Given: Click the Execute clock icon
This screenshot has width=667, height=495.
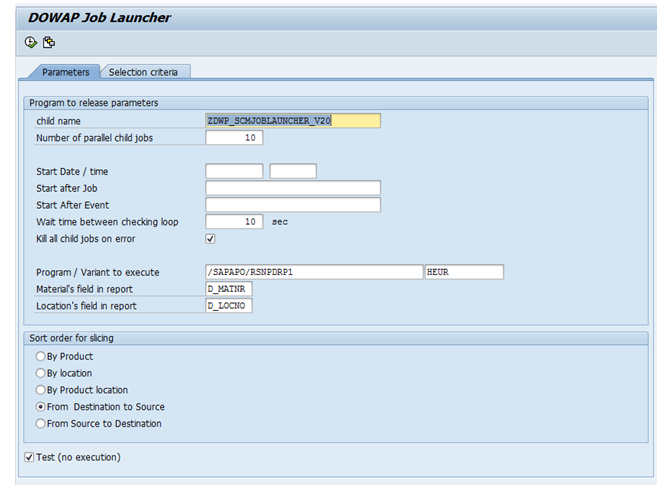Looking at the screenshot, I should click(31, 42).
